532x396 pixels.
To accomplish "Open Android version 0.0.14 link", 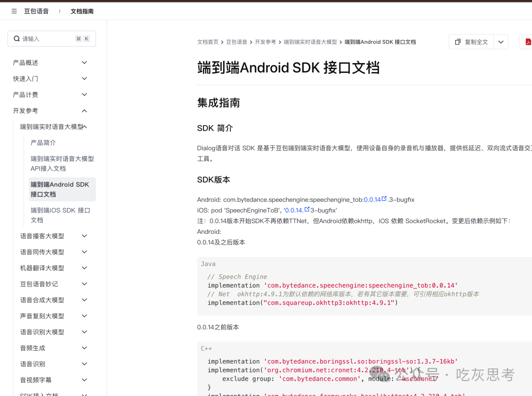I will click(x=372, y=200).
